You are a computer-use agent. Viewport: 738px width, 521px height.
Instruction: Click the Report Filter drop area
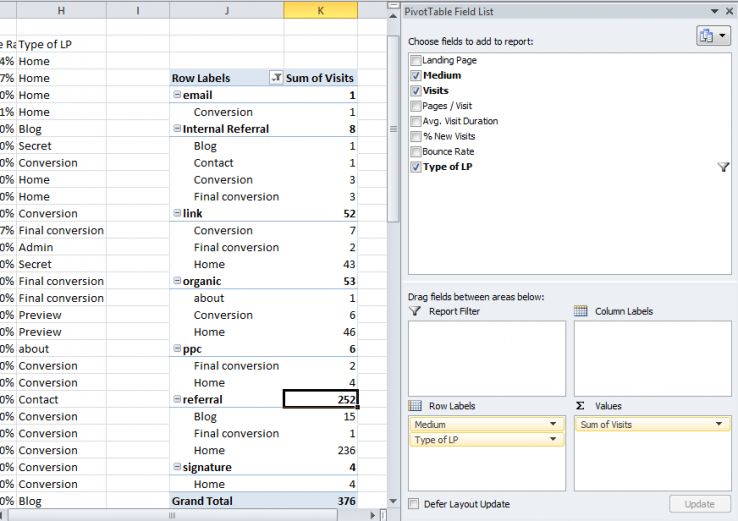pyautogui.click(x=486, y=358)
